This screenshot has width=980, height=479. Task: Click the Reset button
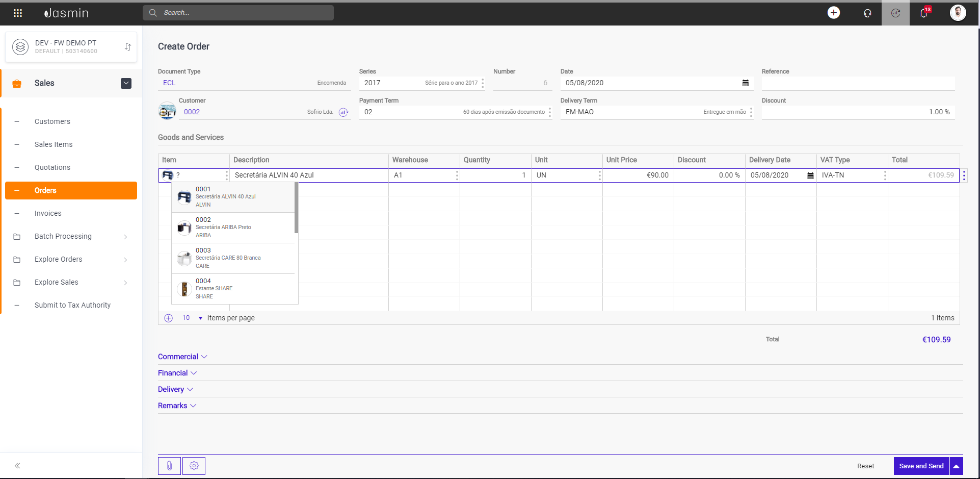pos(865,466)
